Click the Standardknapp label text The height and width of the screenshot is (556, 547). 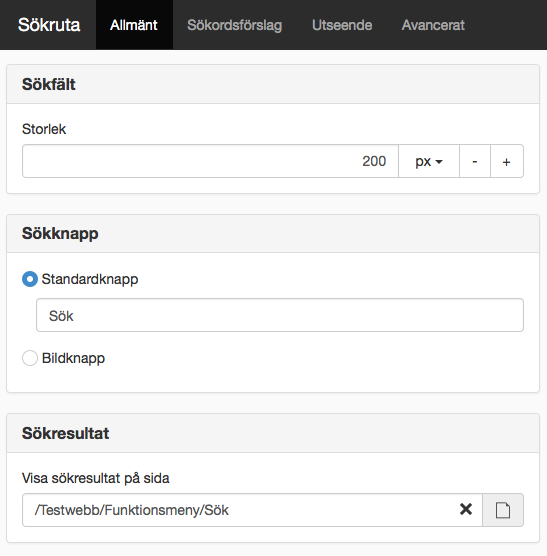90,279
